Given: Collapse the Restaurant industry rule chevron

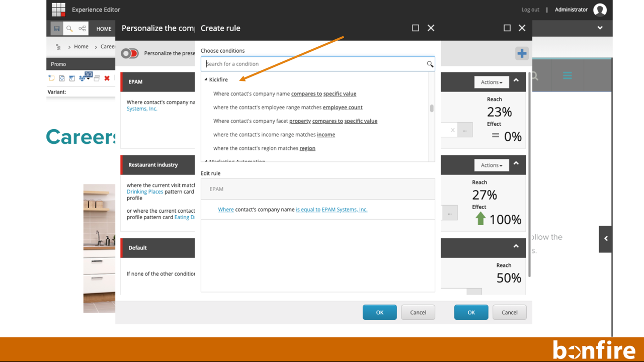Looking at the screenshot, I should pyautogui.click(x=516, y=163).
